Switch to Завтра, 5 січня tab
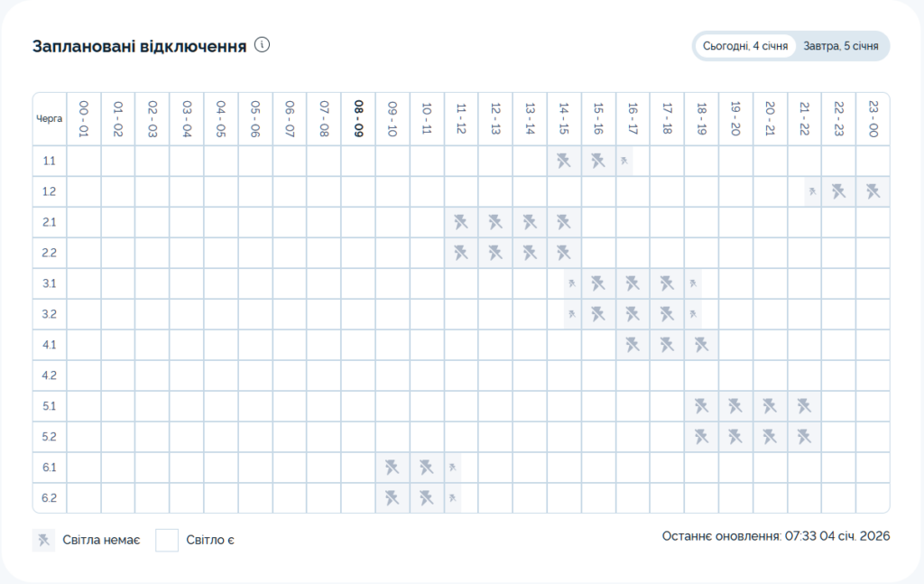 point(841,46)
